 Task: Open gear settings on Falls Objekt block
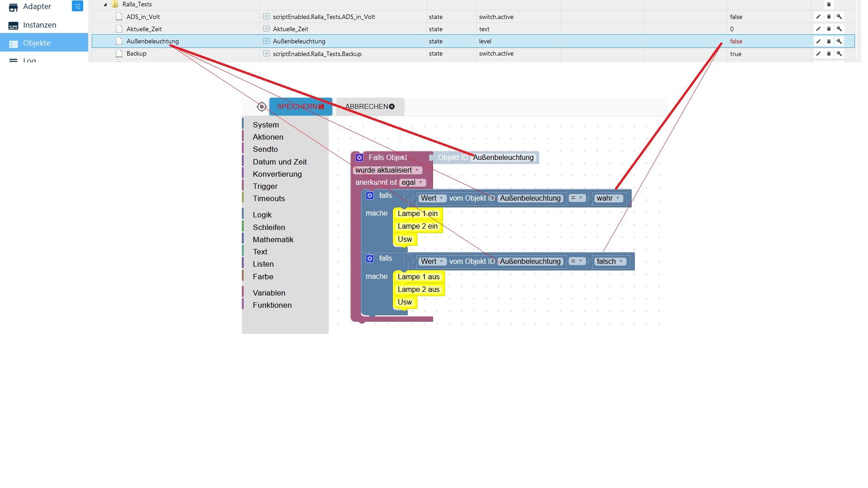click(x=359, y=158)
